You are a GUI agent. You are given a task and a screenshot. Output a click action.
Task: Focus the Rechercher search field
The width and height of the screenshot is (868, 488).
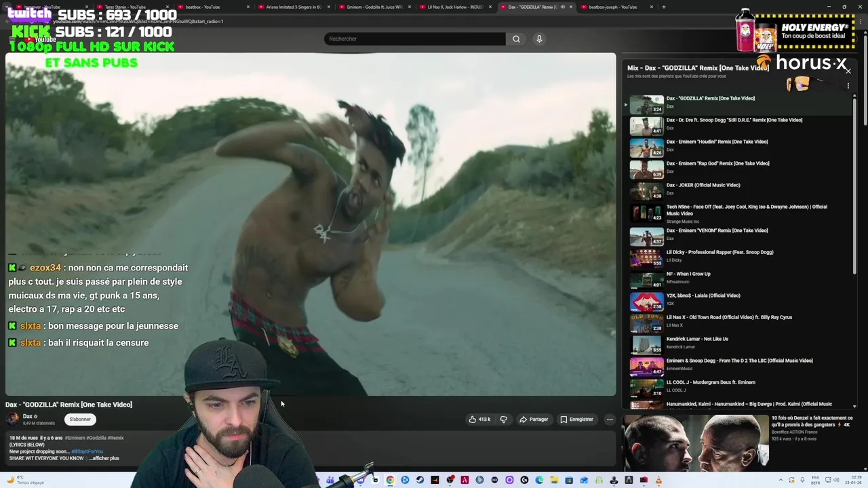[x=414, y=39]
